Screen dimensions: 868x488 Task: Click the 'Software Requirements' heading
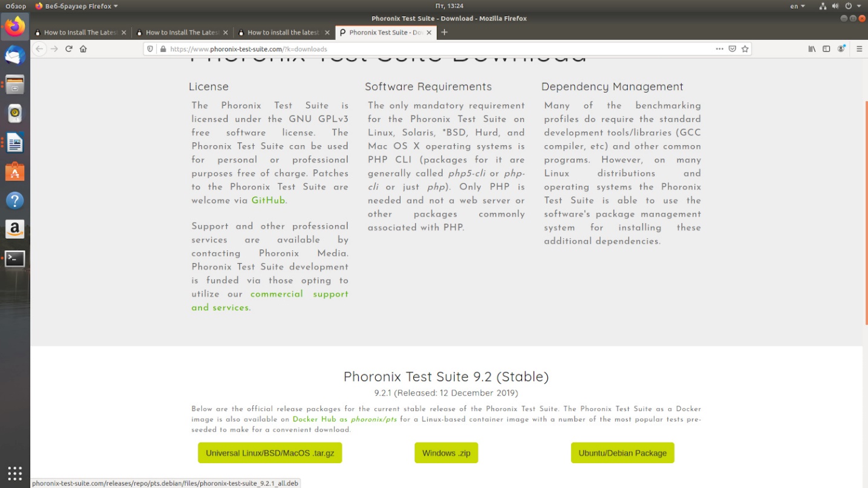coord(428,86)
